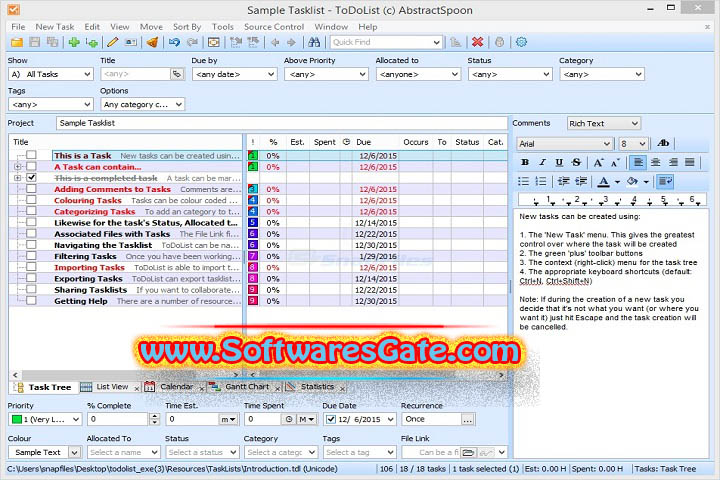Click the maximize tasklist view icon
720x480 pixels.
[x=214, y=42]
